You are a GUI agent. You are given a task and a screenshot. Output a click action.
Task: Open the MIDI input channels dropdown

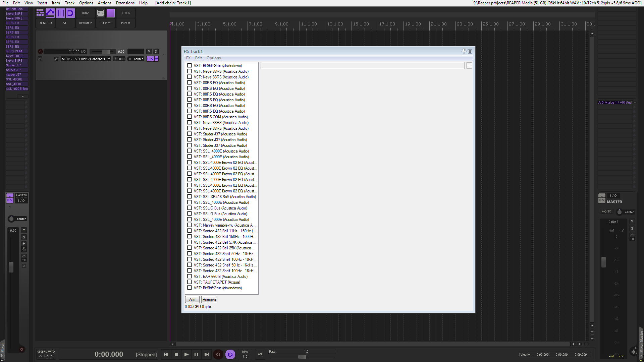click(x=86, y=59)
